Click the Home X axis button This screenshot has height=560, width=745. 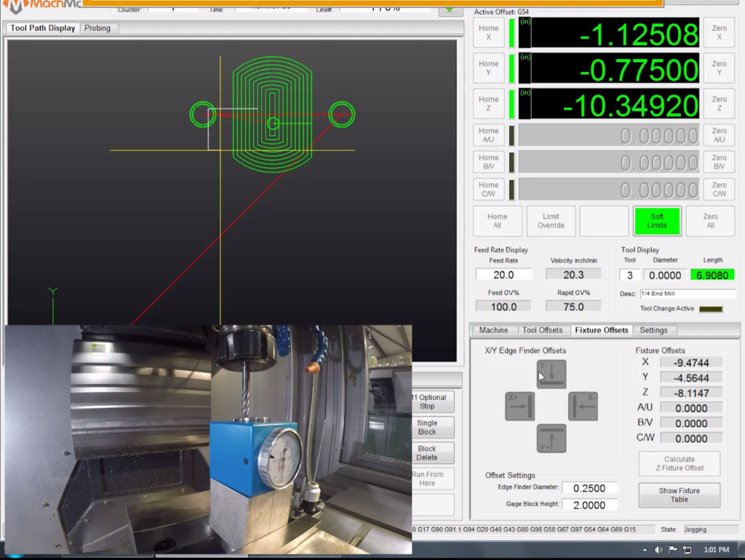[488, 33]
